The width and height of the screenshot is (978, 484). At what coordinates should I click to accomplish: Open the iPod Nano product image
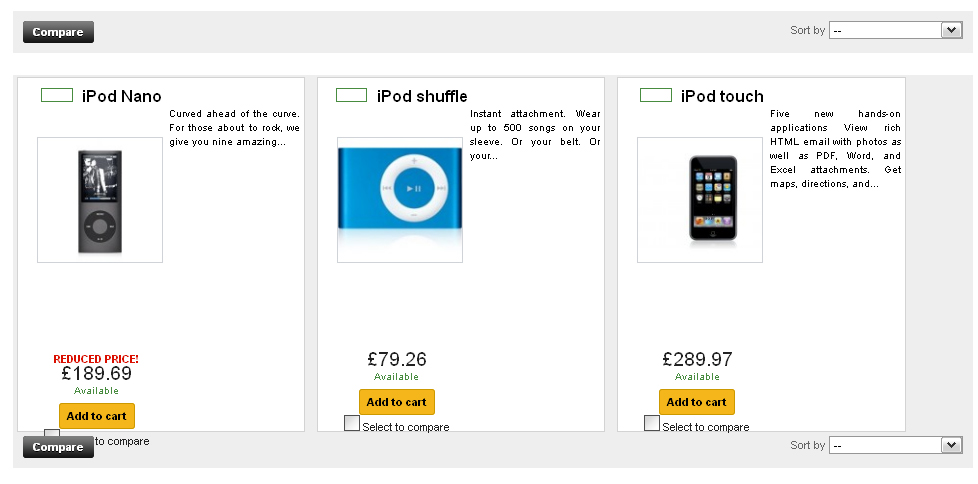[100, 200]
